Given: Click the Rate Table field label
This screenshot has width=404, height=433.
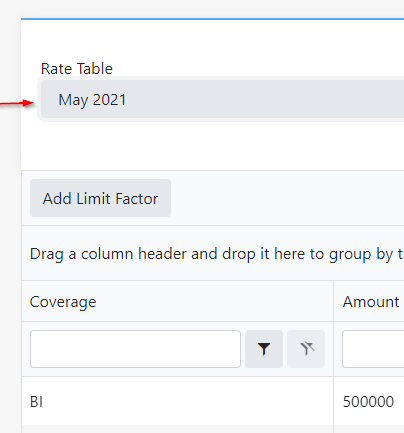Looking at the screenshot, I should click(77, 69).
